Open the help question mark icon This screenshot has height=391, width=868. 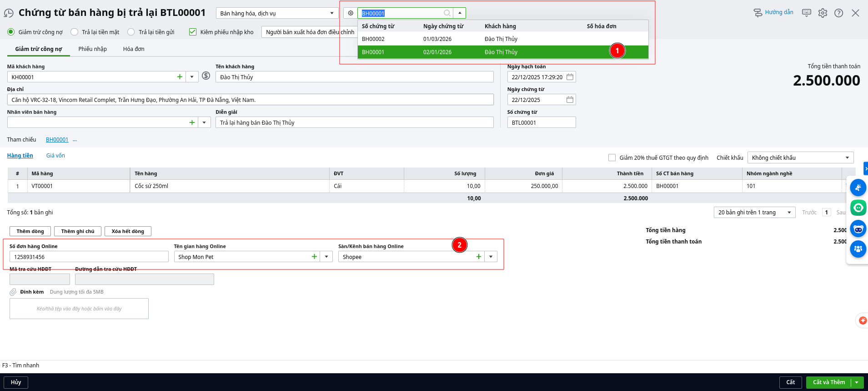(x=838, y=13)
